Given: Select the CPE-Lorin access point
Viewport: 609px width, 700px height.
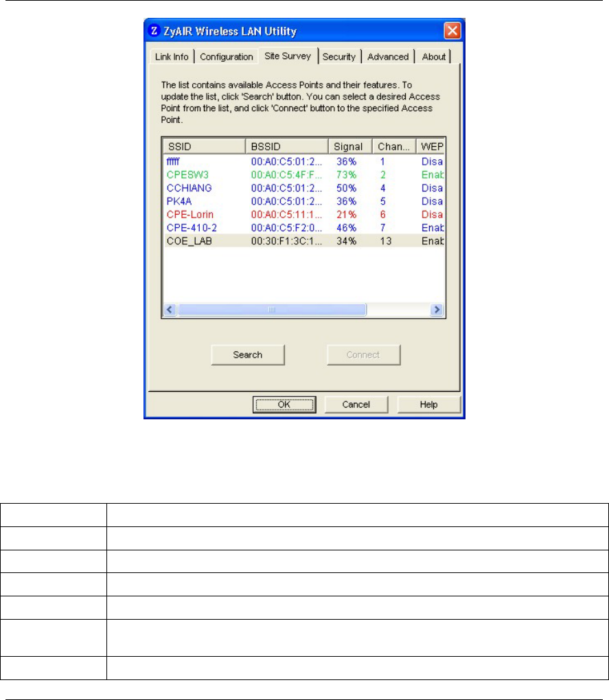Looking at the screenshot, I should 305,214.
